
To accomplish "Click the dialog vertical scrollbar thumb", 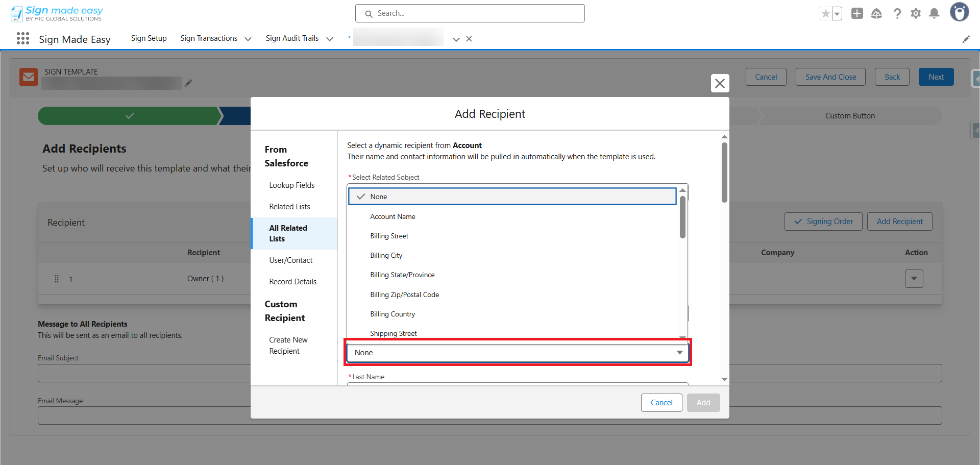I will [724, 172].
